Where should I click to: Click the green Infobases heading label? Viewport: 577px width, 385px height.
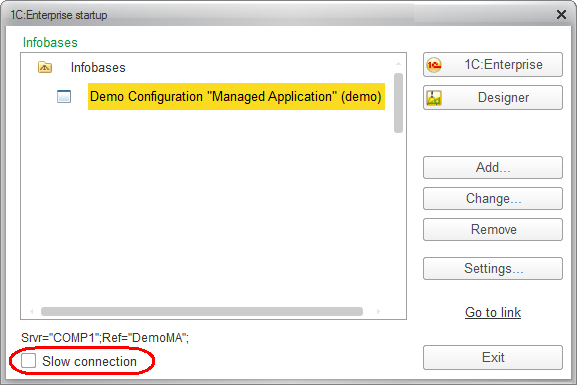(50, 43)
